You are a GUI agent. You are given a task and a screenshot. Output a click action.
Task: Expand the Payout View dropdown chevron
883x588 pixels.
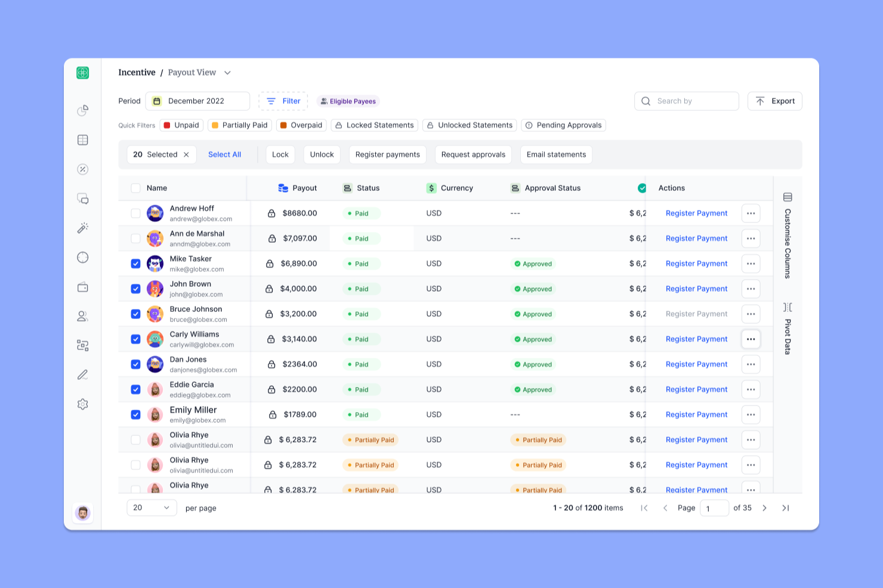[x=227, y=73]
